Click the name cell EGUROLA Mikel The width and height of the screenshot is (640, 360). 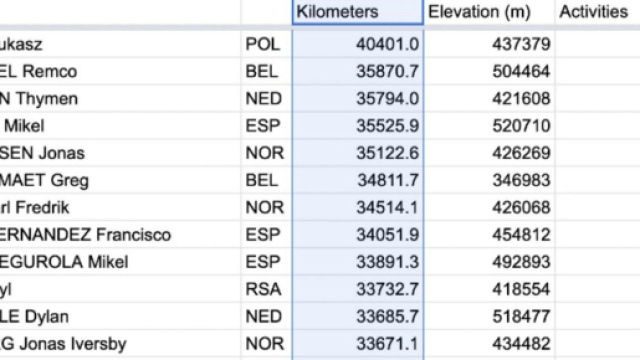point(120,262)
